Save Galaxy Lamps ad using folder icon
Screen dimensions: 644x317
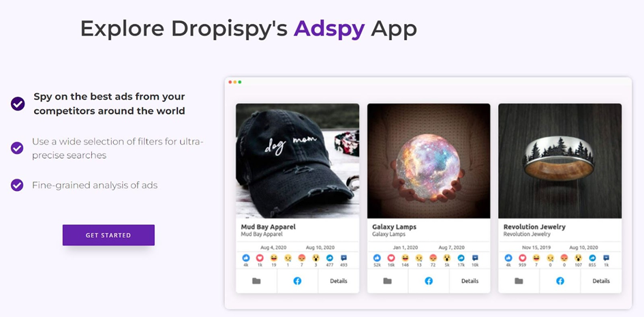pos(387,281)
